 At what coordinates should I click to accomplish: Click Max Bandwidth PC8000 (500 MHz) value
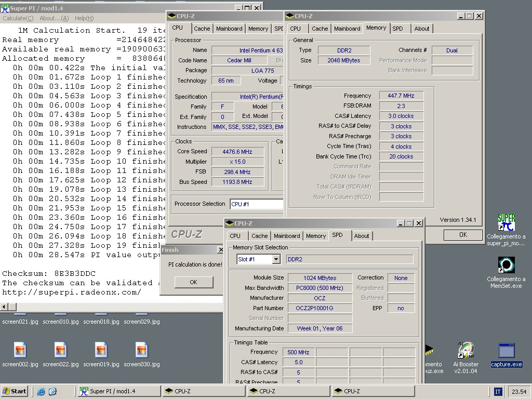pos(320,288)
